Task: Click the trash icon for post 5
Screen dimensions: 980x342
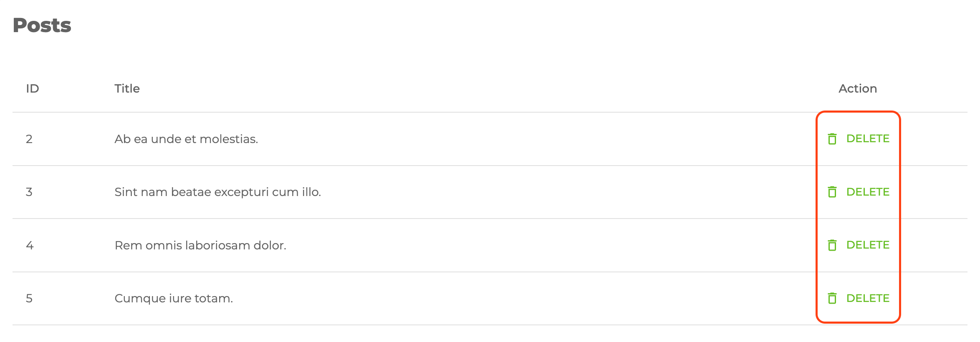Action: click(832, 298)
